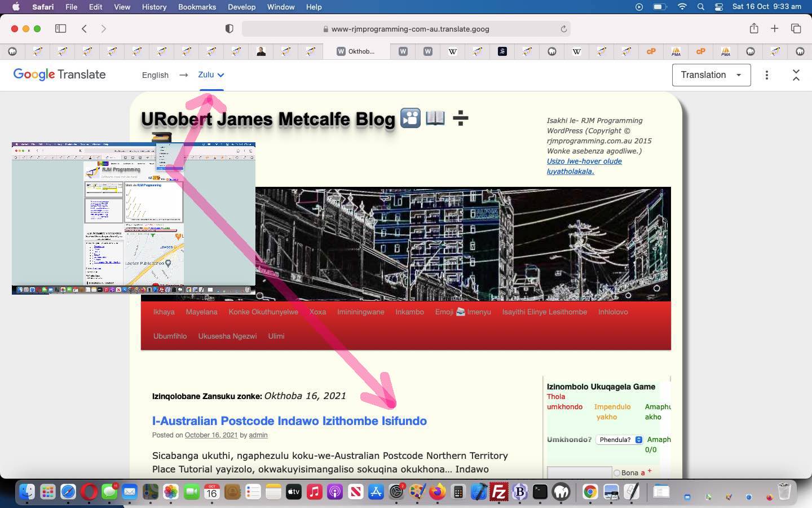Click the Usizo lwe-hover help link
The image size is (812, 508).
pos(584,166)
